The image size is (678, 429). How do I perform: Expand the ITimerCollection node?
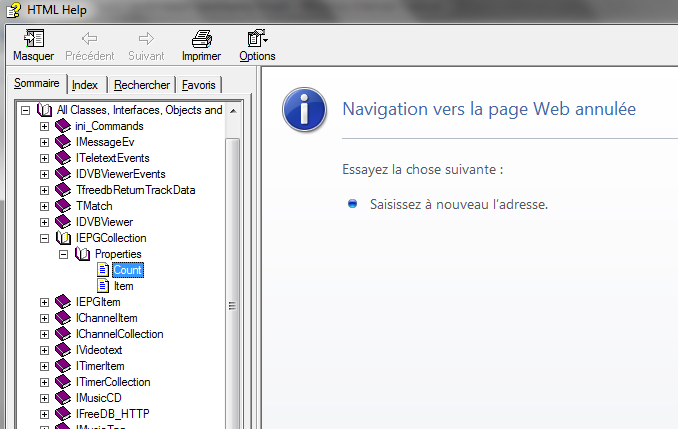point(44,382)
